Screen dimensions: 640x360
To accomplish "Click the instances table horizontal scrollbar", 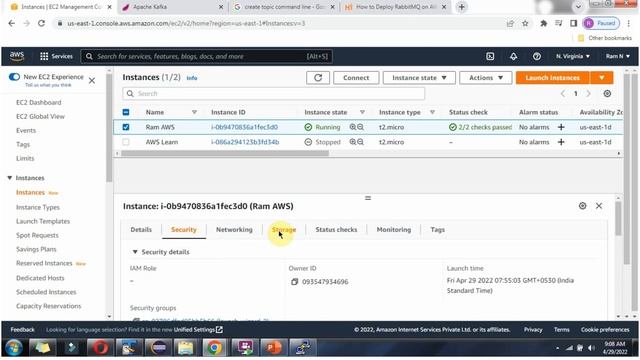I will [x=225, y=153].
